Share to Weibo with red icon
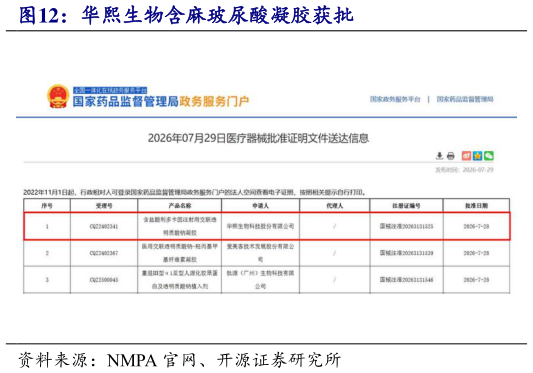Image resolution: width=533 pixels, height=373 pixels. [x=466, y=156]
